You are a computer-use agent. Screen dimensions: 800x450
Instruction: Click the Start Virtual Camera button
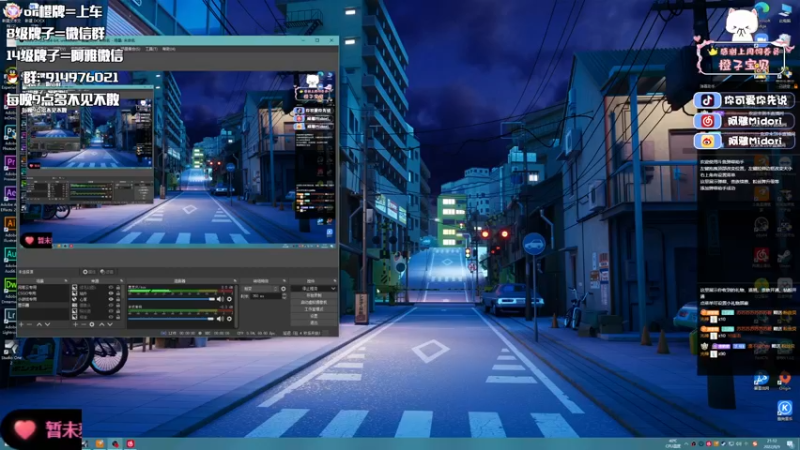(x=314, y=302)
